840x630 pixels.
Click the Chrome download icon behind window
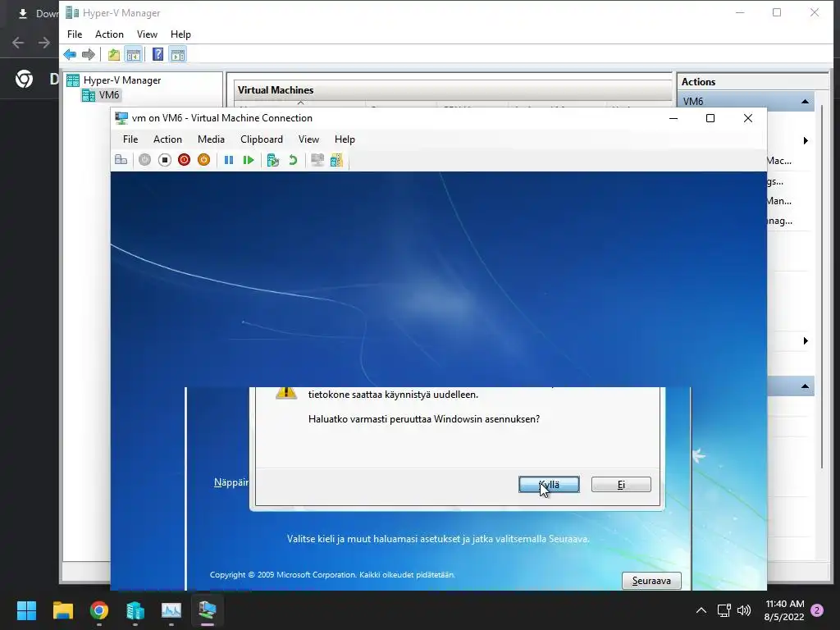(22, 13)
